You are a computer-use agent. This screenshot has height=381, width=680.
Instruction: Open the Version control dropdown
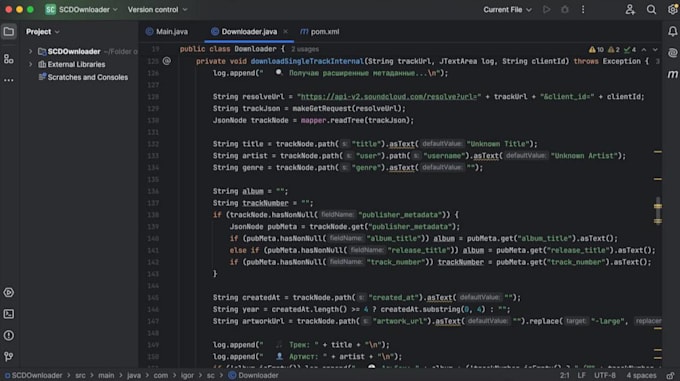[157, 10]
